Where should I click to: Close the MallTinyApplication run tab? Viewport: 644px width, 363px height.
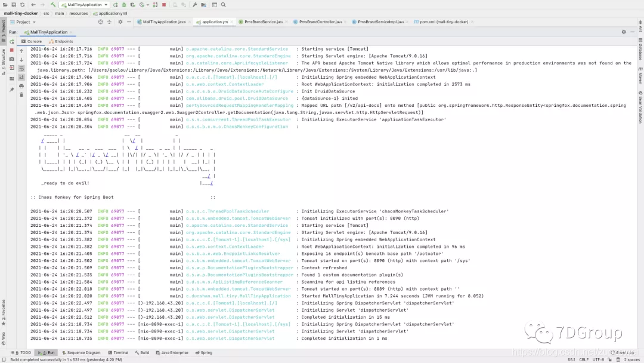click(71, 32)
